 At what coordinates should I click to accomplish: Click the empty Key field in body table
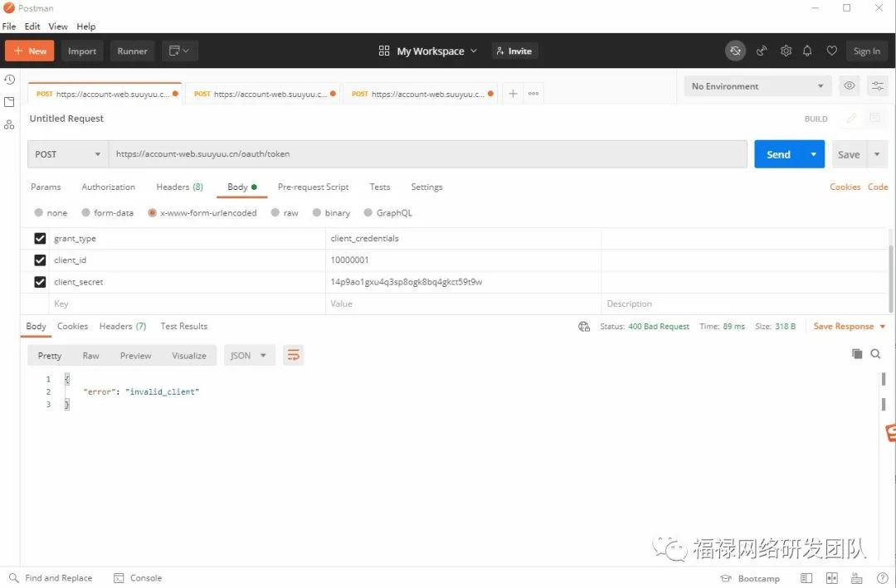click(187, 304)
